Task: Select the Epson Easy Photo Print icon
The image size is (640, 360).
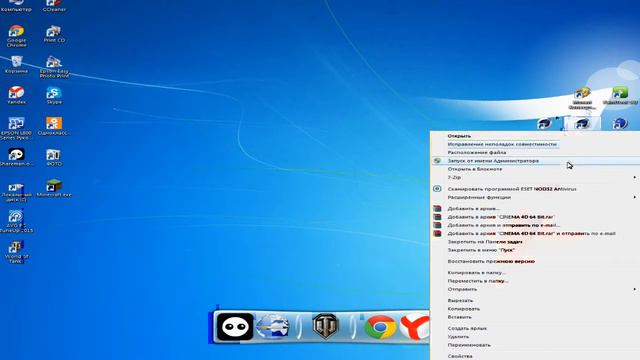Action: pyautogui.click(x=54, y=67)
